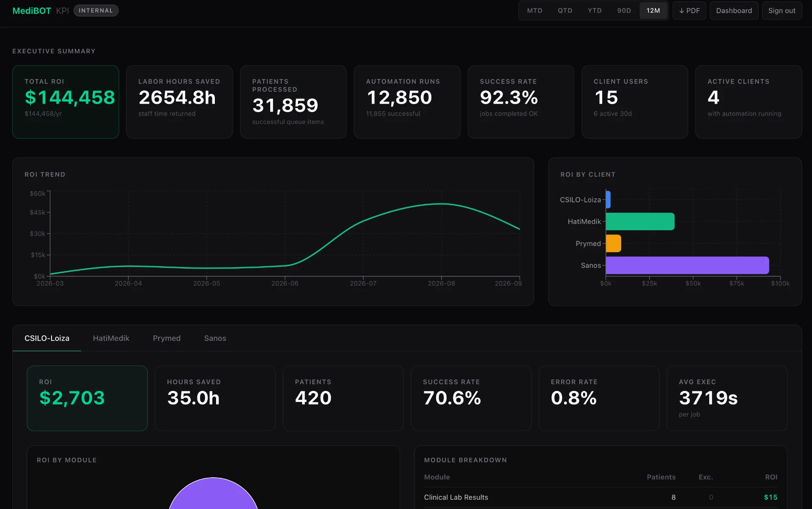Switch to the Prymed tab
The width and height of the screenshot is (812, 509).
pos(167,338)
